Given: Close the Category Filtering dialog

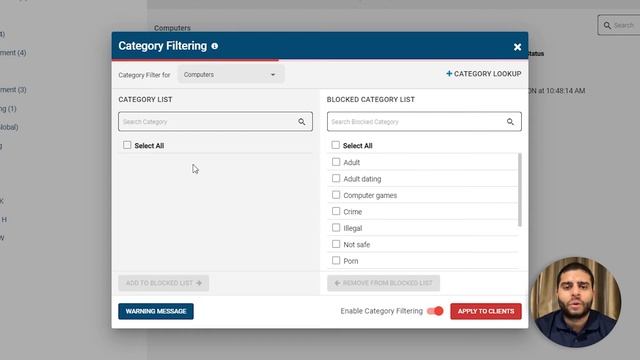Looking at the screenshot, I should [x=517, y=47].
